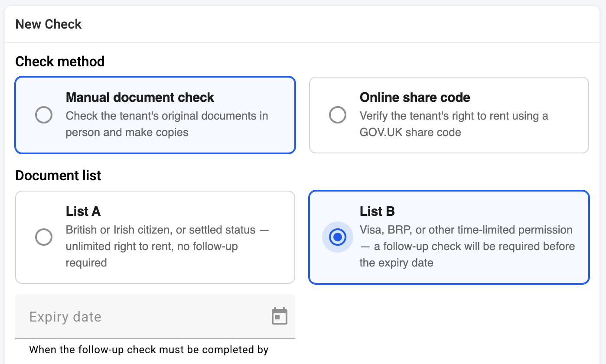Click the 'New Check' heading text
Viewport: 606px width, 364px height.
pos(49,24)
